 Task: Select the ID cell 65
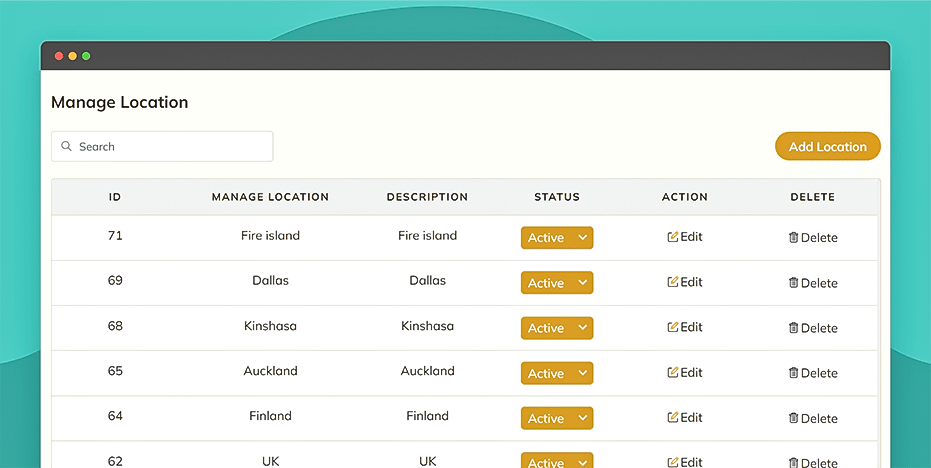115,371
